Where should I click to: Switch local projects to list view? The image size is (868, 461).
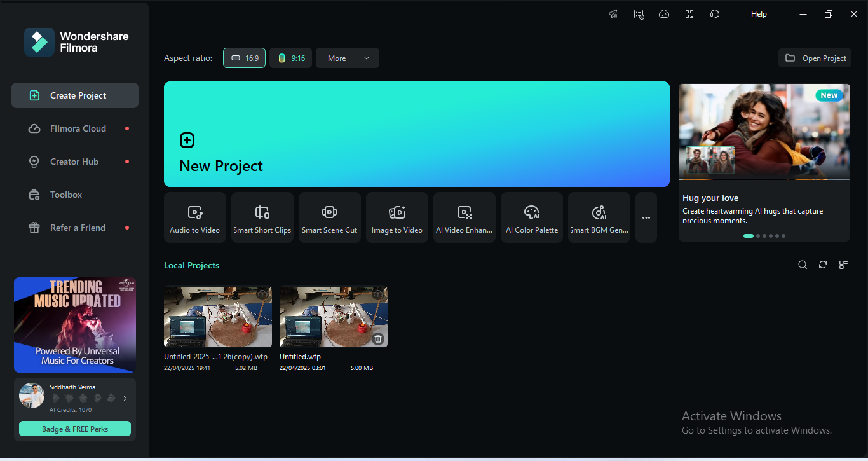(x=844, y=265)
